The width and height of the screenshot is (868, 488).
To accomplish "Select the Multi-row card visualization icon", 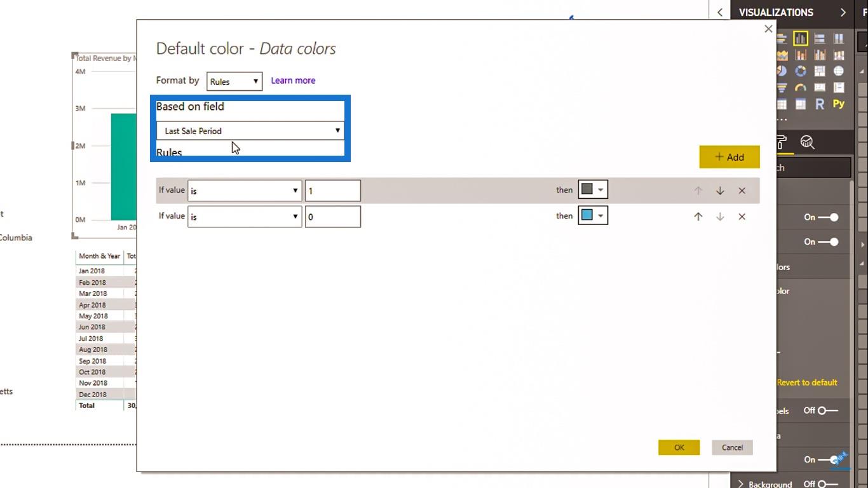I will pos(839,87).
